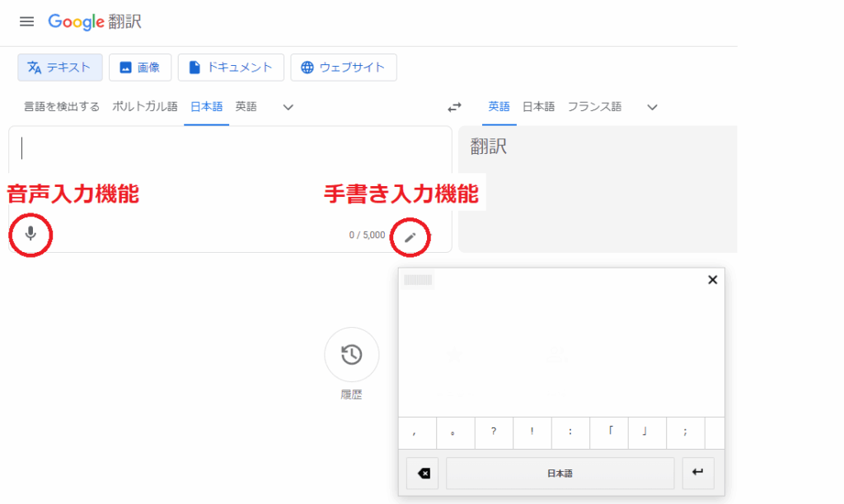Image resolution: width=844 pixels, height=504 pixels.
Task: Insert the comma key in handwriting panel
Action: [417, 432]
